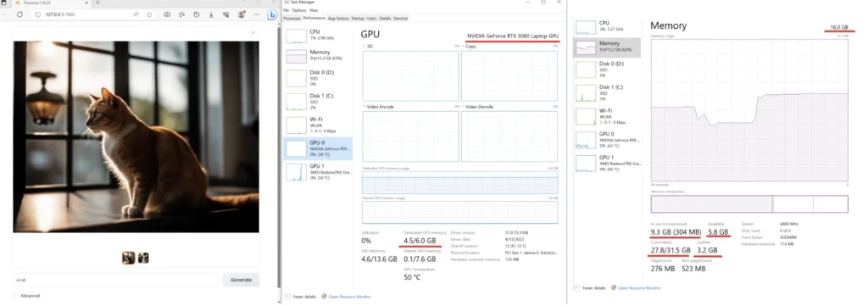
Task: Enable the Advanced checkbox in Fooocus
Action: [16, 296]
